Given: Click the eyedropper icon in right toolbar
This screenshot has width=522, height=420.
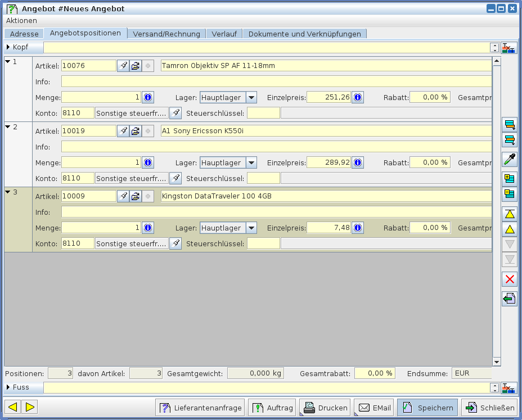Looking at the screenshot, I should coord(510,159).
